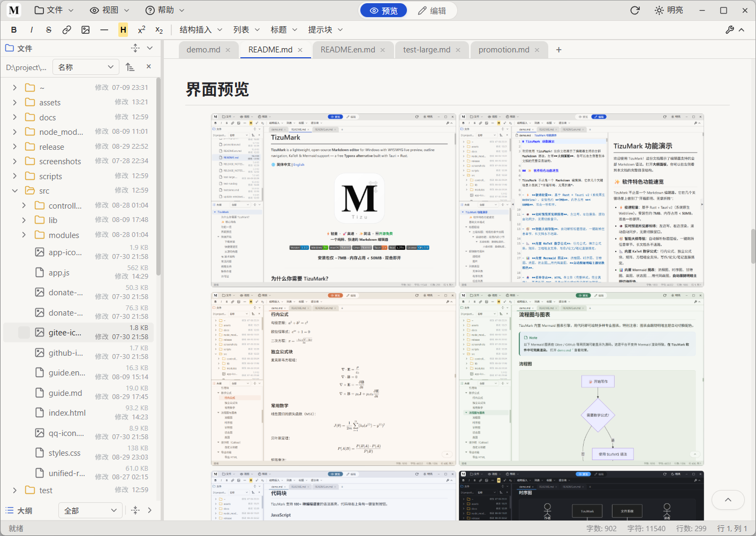This screenshot has width=756, height=536.
Task: Switch to 预览 preview mode
Action: click(x=383, y=11)
